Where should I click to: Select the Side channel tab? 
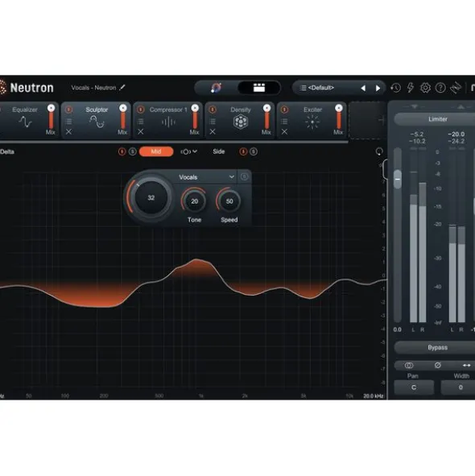click(x=219, y=151)
